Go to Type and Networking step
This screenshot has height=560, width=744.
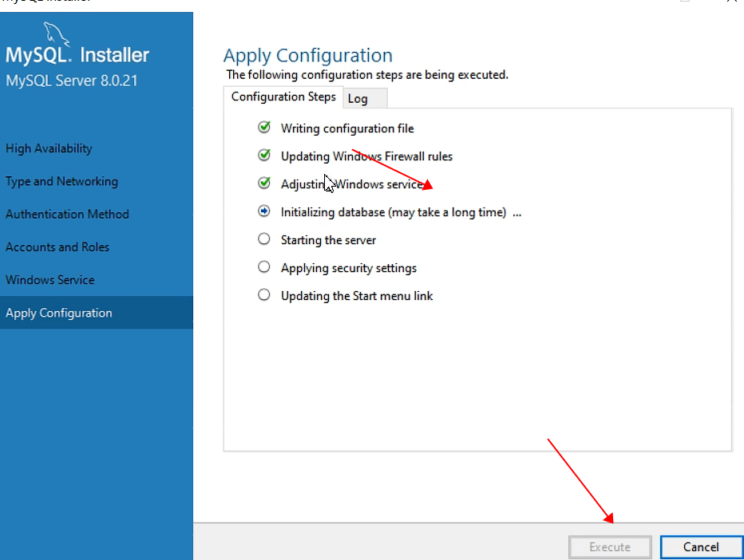(x=97, y=182)
